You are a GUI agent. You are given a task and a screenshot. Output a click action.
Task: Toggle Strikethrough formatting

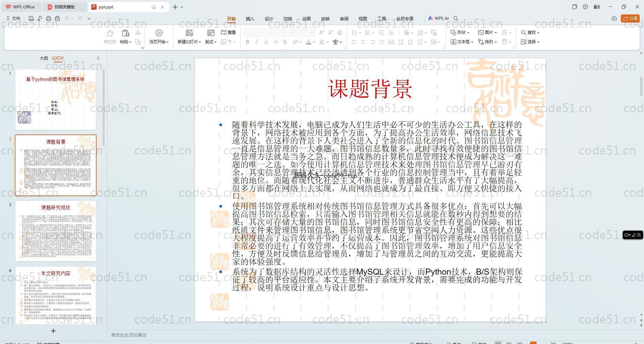pyautogui.click(x=275, y=42)
